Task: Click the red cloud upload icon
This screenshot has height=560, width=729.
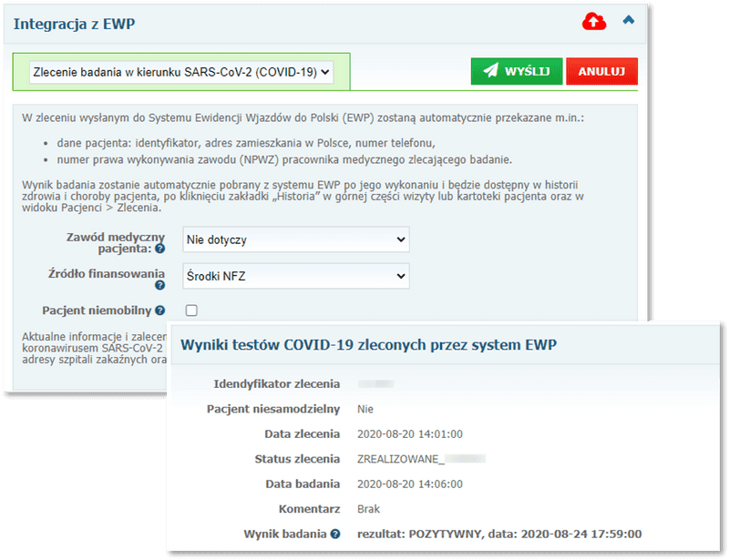Action: tap(594, 21)
